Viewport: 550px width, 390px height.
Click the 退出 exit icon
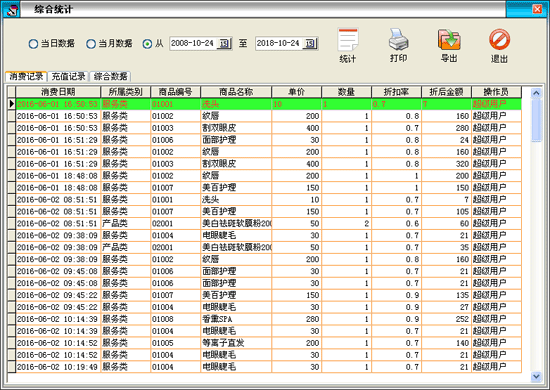click(x=499, y=39)
